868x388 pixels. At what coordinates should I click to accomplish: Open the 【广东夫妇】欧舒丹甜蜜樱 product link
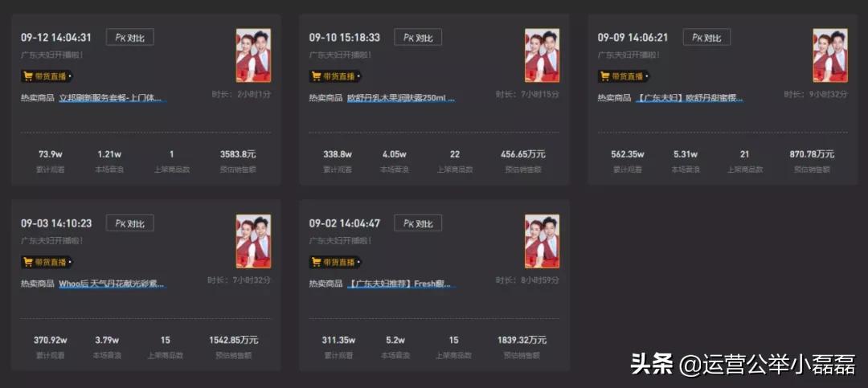690,99
